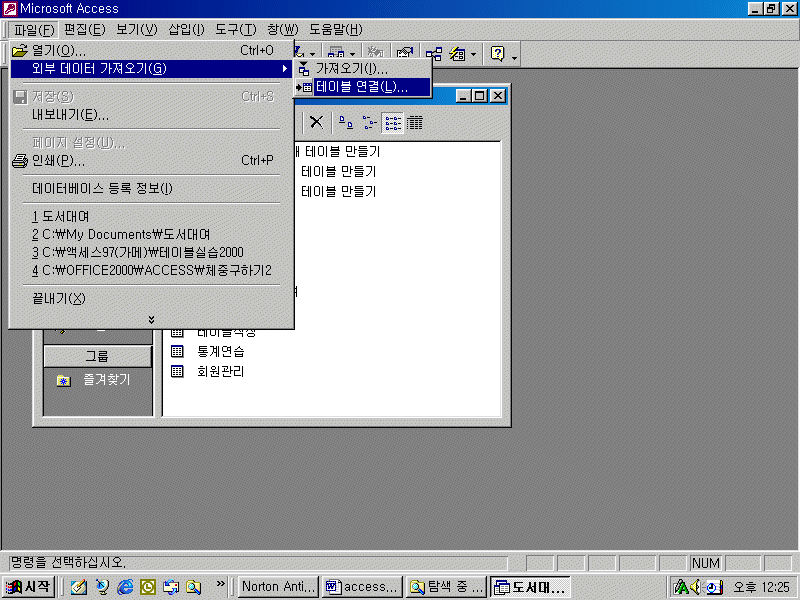Click the New Object lightning-table icon

[x=457, y=54]
